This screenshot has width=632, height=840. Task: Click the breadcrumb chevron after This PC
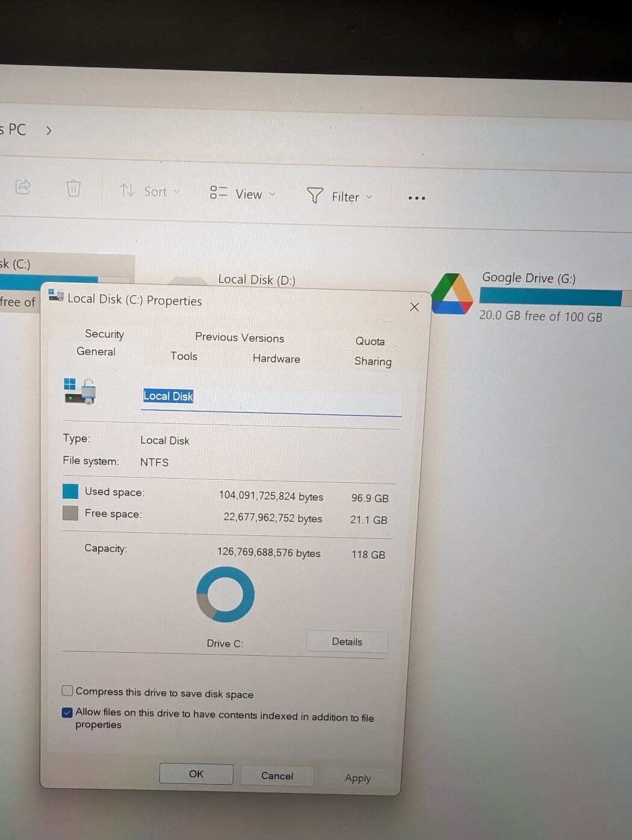click(49, 130)
